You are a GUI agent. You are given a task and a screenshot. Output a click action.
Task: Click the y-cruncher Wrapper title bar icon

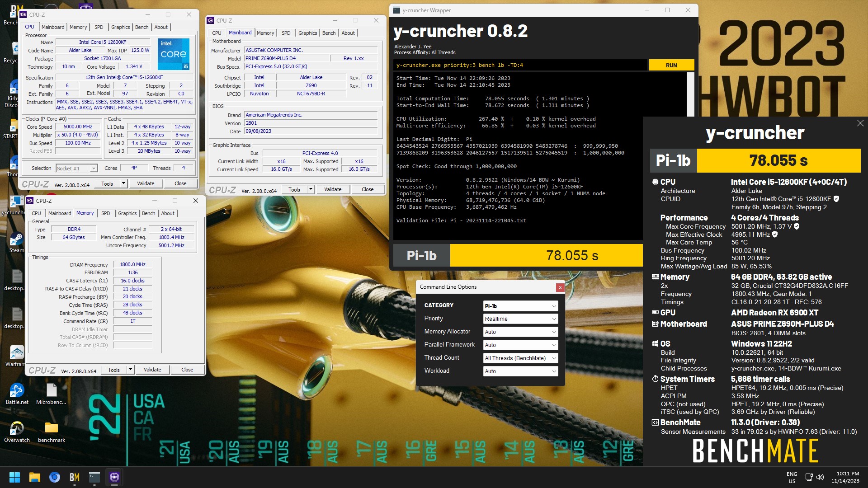(396, 10)
